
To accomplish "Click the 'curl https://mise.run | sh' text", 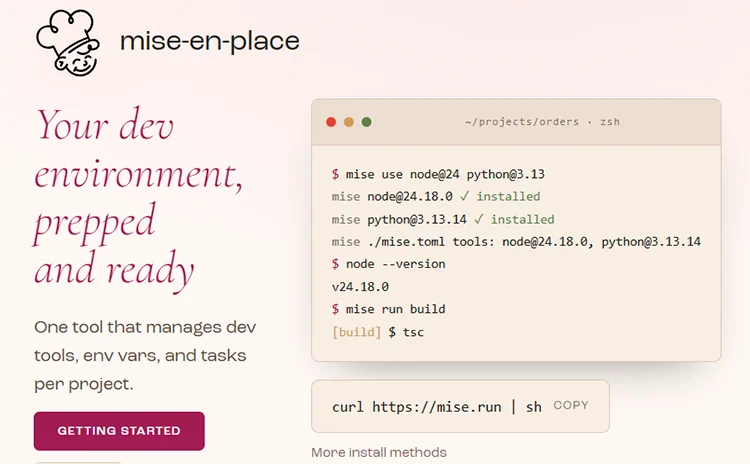I will [437, 407].
